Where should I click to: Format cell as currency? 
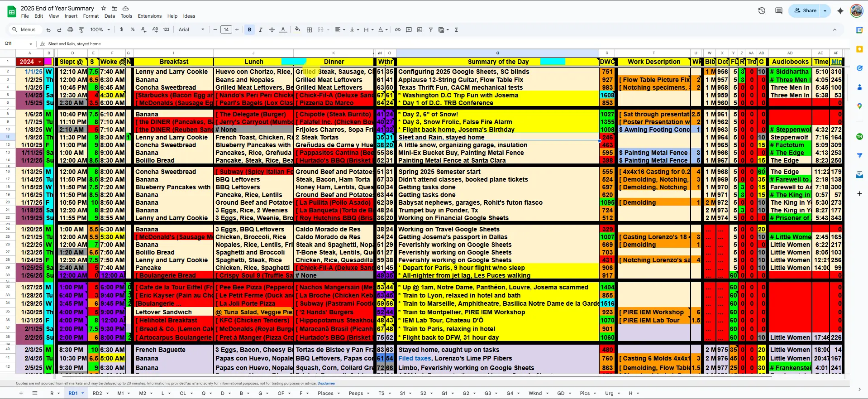pyautogui.click(x=121, y=30)
